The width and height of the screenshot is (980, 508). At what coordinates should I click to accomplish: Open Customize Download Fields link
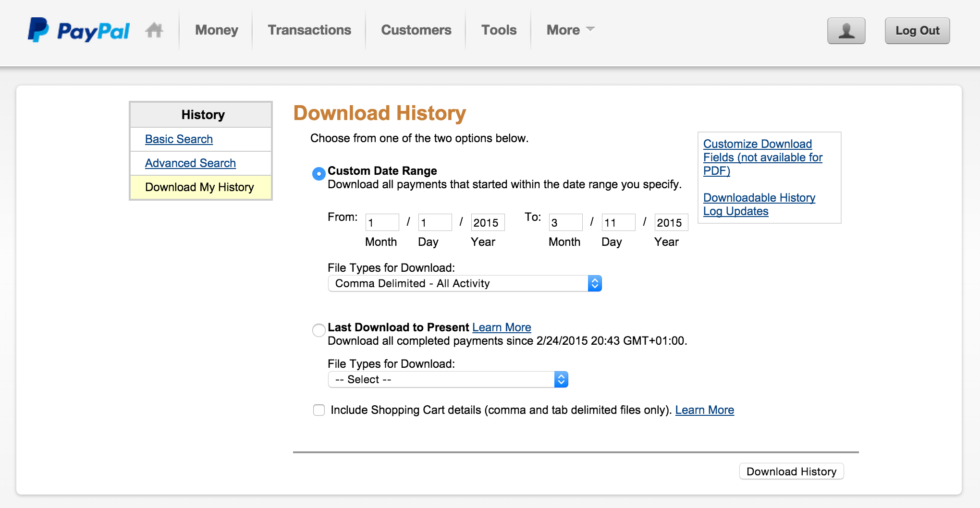pyautogui.click(x=763, y=157)
